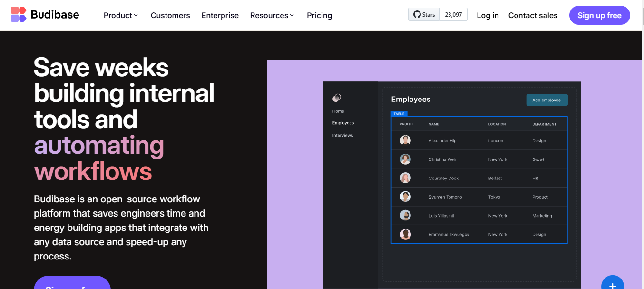This screenshot has height=289, width=644.
Task: Click Christina Weir's profile avatar
Action: pos(405,159)
